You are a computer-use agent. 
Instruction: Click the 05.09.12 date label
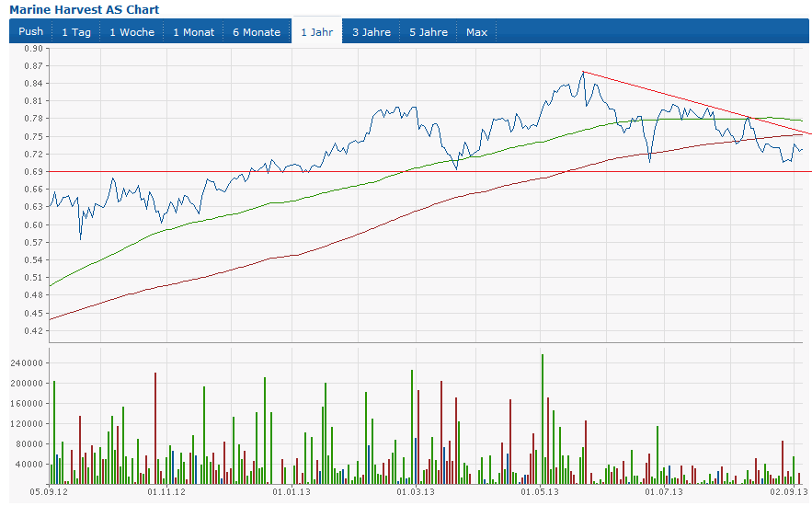coord(48,492)
